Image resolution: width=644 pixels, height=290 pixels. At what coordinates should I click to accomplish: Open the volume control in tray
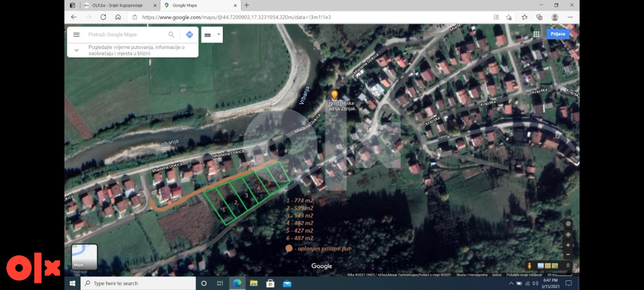tap(536, 284)
